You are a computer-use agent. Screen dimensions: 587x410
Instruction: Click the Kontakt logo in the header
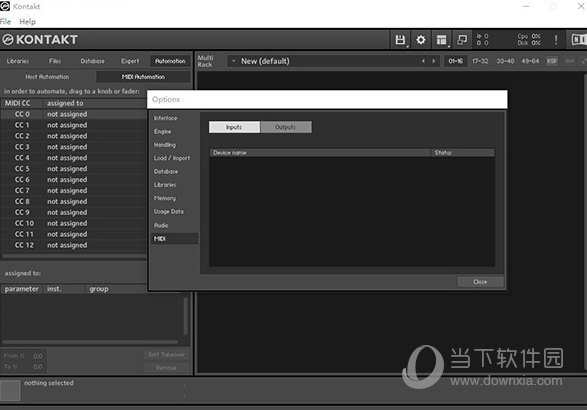point(40,39)
